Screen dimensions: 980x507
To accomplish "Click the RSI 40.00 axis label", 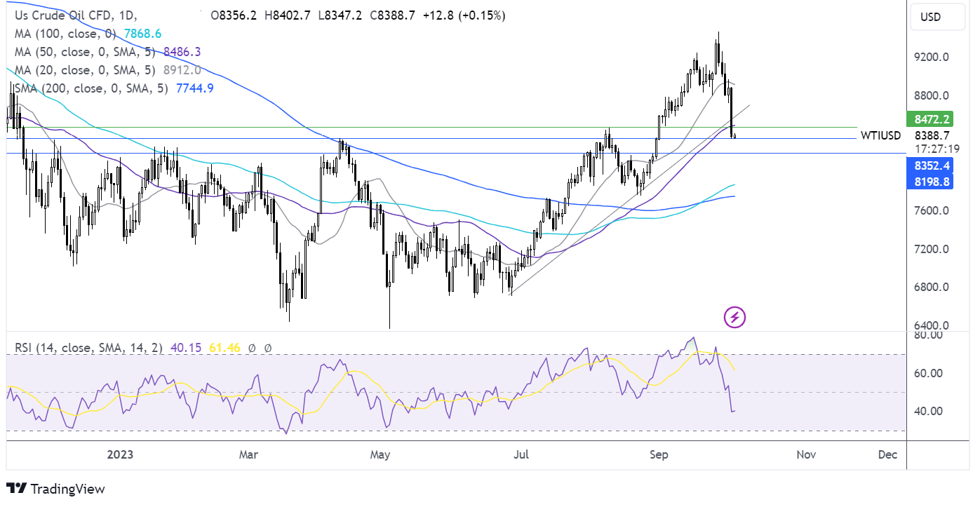I will (929, 411).
